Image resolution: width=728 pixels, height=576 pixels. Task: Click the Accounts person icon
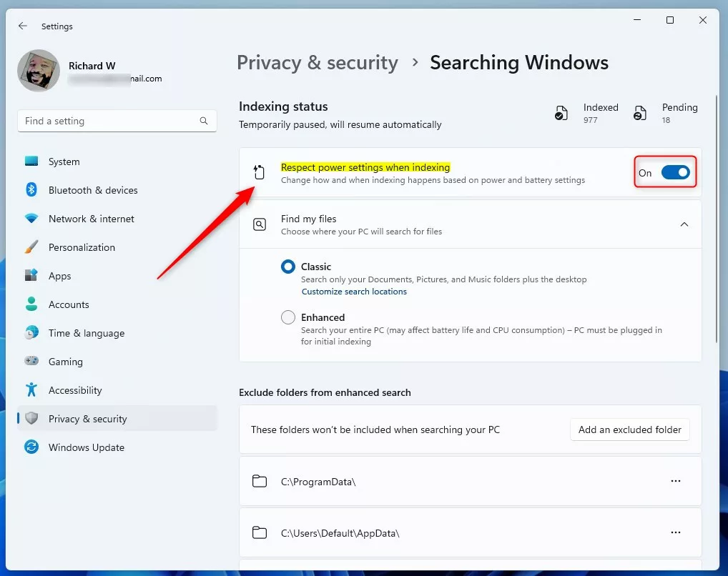(x=31, y=304)
